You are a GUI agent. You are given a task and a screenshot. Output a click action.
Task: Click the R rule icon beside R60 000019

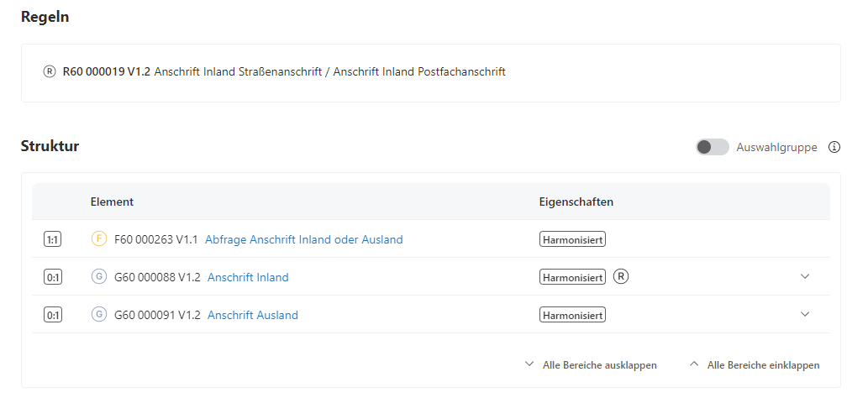pyautogui.click(x=49, y=72)
